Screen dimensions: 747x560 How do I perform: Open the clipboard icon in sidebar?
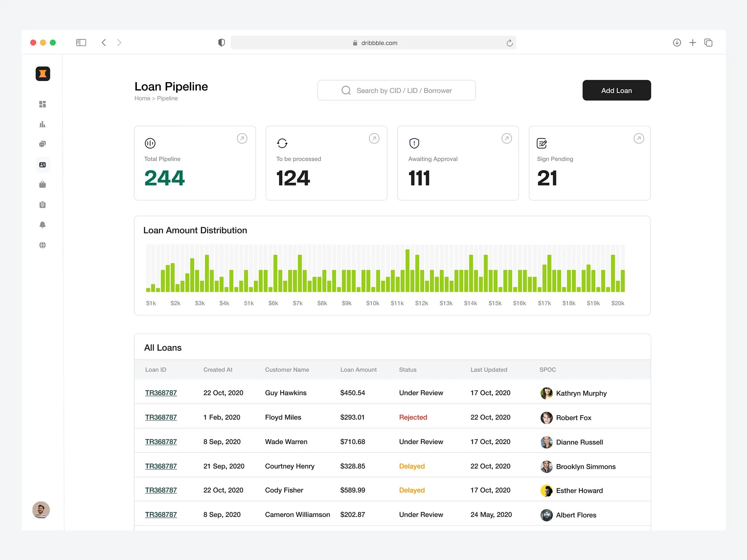[x=43, y=205]
